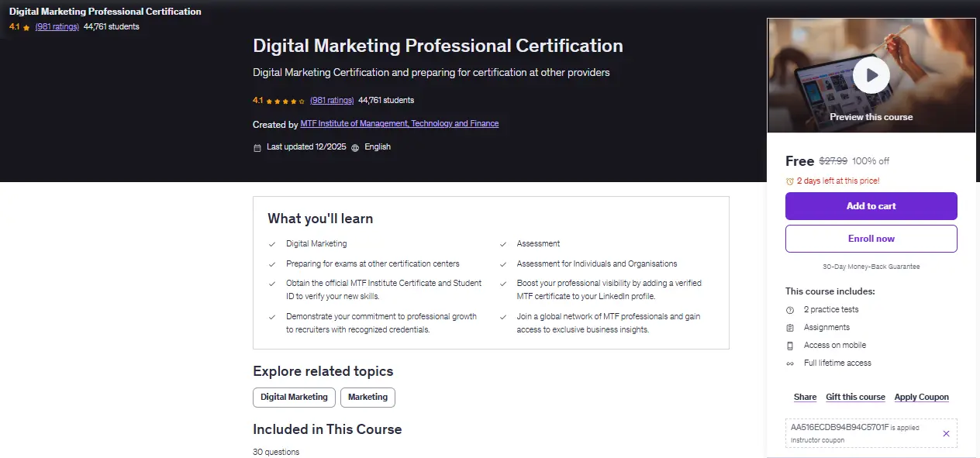
Task: Click checkmark beside Demonstrate your commitment item
Action: 272,317
